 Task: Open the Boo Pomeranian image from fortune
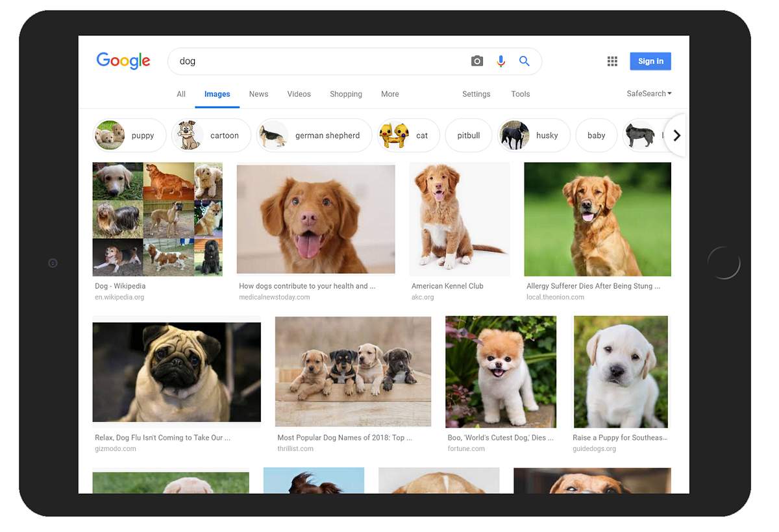(x=501, y=372)
